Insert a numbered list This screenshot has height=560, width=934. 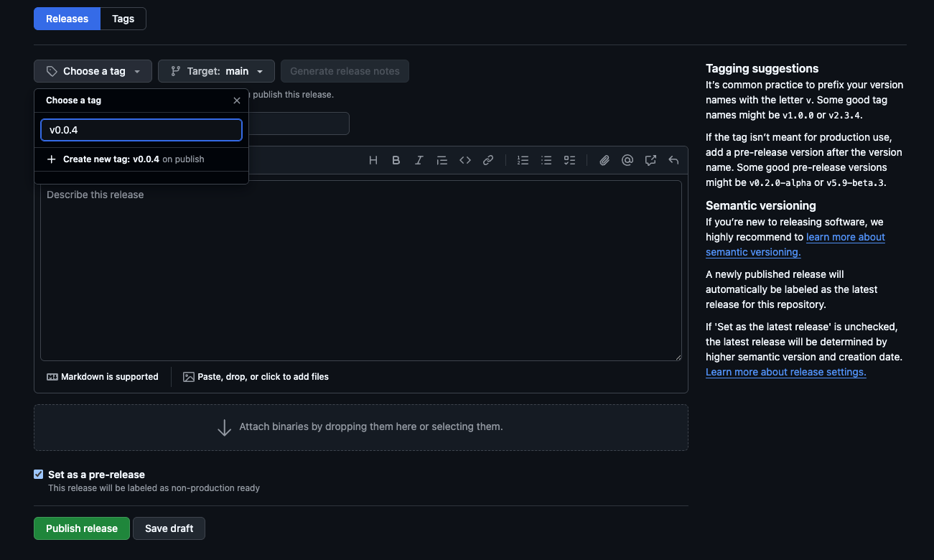tap(523, 160)
